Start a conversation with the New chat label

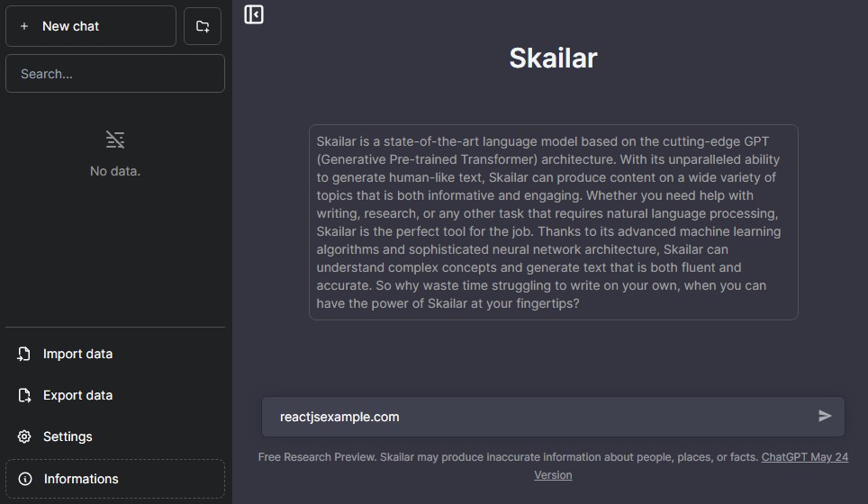point(71,27)
